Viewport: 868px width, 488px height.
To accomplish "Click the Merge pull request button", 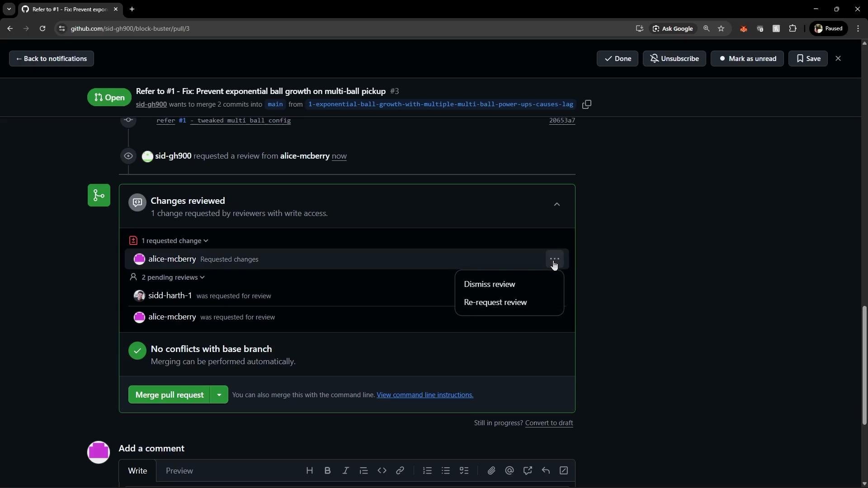I will (170, 395).
